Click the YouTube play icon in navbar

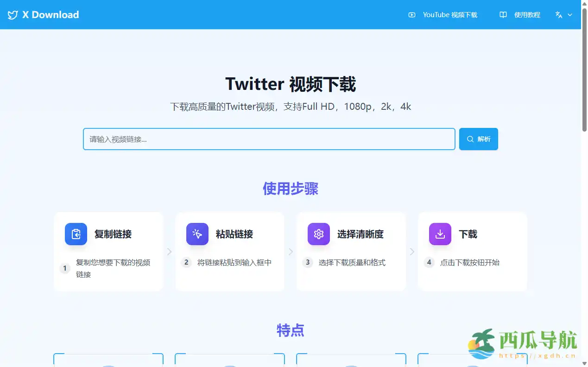(411, 14)
